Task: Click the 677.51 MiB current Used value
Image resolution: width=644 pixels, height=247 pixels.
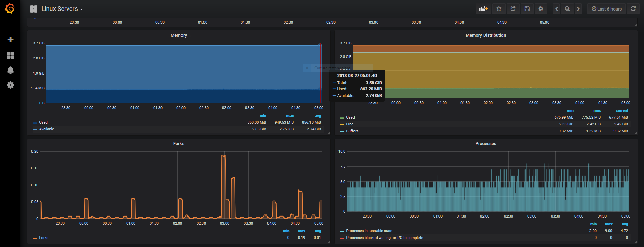Action: 619,117
